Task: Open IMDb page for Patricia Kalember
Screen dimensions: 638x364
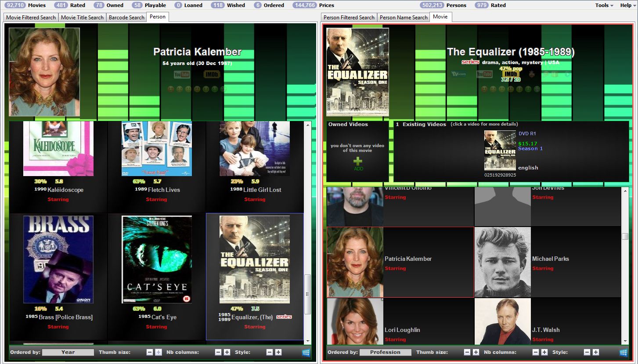Action: tap(211, 75)
